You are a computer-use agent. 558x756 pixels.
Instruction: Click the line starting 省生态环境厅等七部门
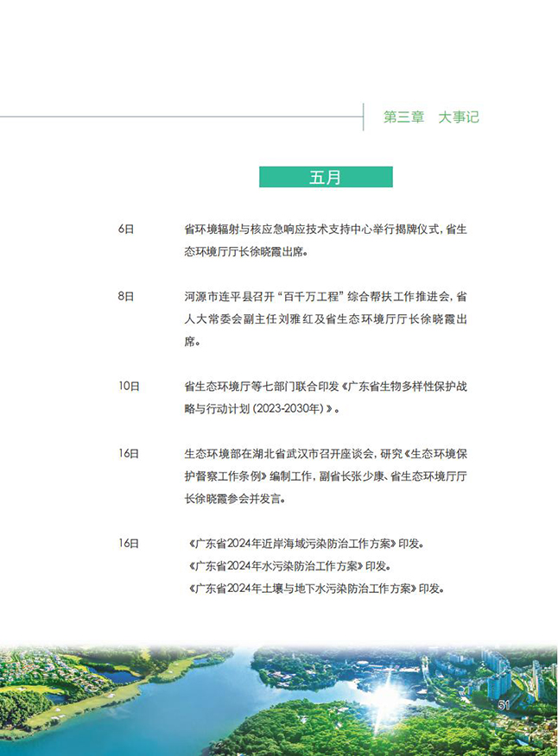[x=326, y=386]
